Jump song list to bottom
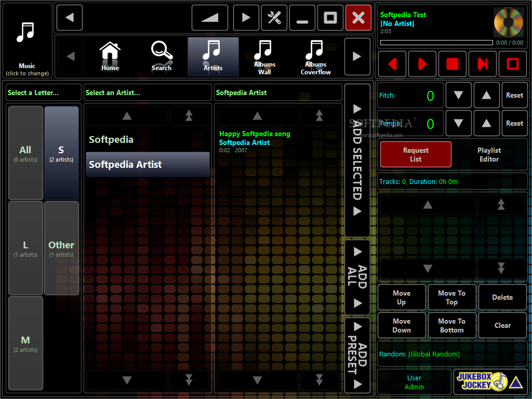Screen dimensions: 532x399 [320, 380]
